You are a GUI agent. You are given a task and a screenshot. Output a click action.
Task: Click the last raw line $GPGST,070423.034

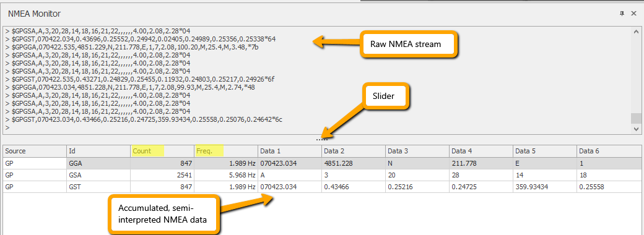[x=144, y=119]
